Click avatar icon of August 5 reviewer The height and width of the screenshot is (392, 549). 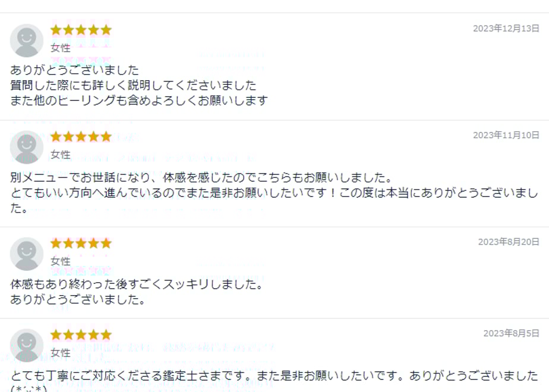coord(27,346)
